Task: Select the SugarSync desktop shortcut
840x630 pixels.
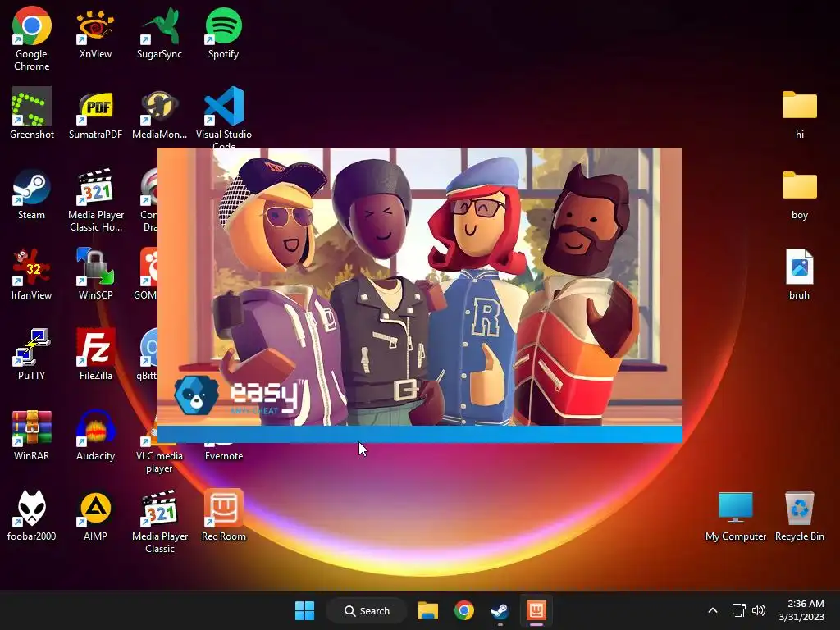Action: 159,33
